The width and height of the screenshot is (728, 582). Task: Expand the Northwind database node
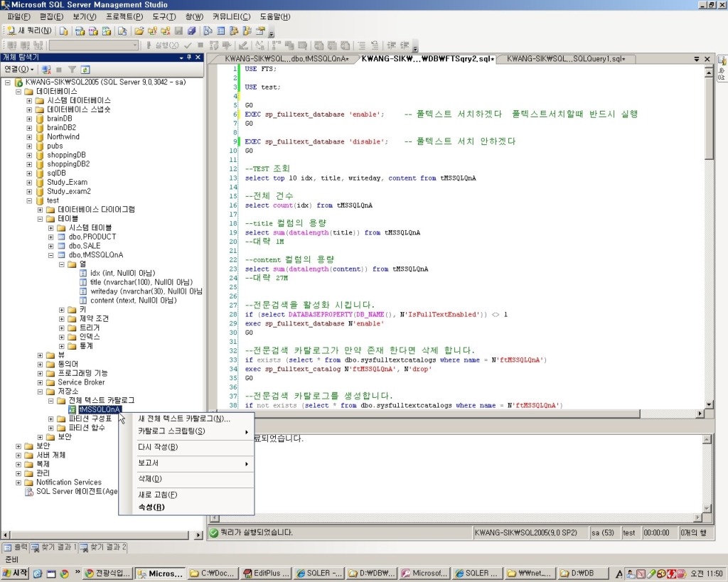tap(29, 137)
